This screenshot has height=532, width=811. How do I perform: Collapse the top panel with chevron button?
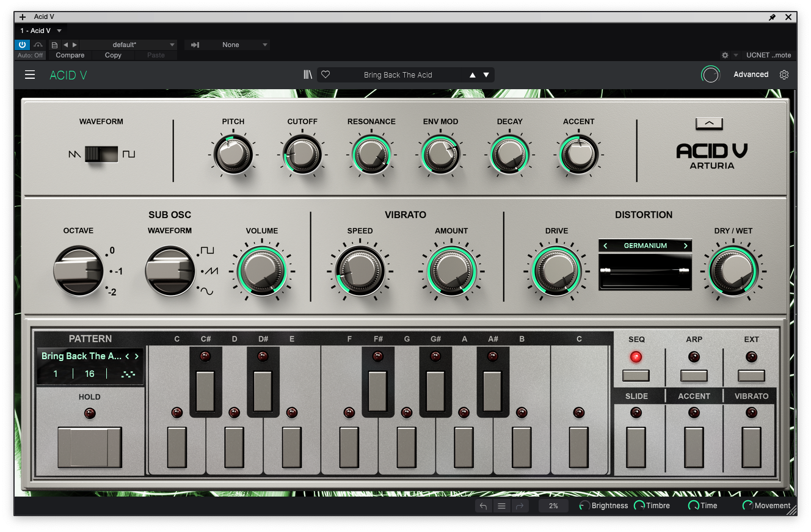pos(709,123)
